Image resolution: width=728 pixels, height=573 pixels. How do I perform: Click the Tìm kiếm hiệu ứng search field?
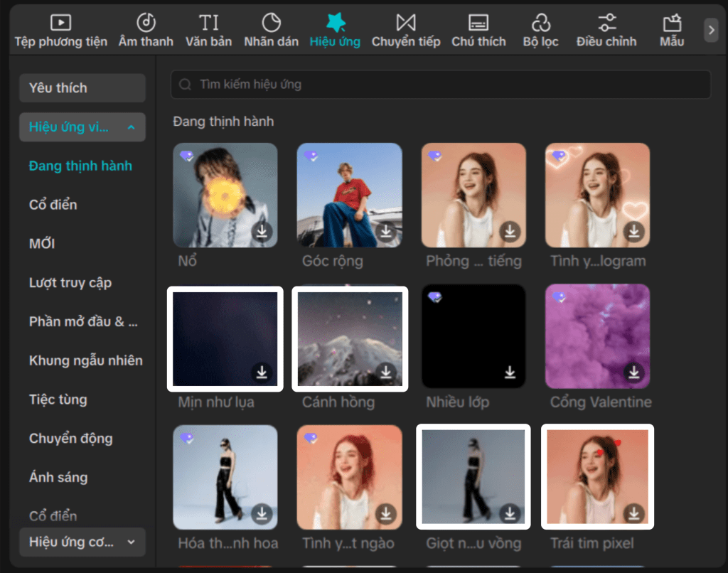[441, 85]
